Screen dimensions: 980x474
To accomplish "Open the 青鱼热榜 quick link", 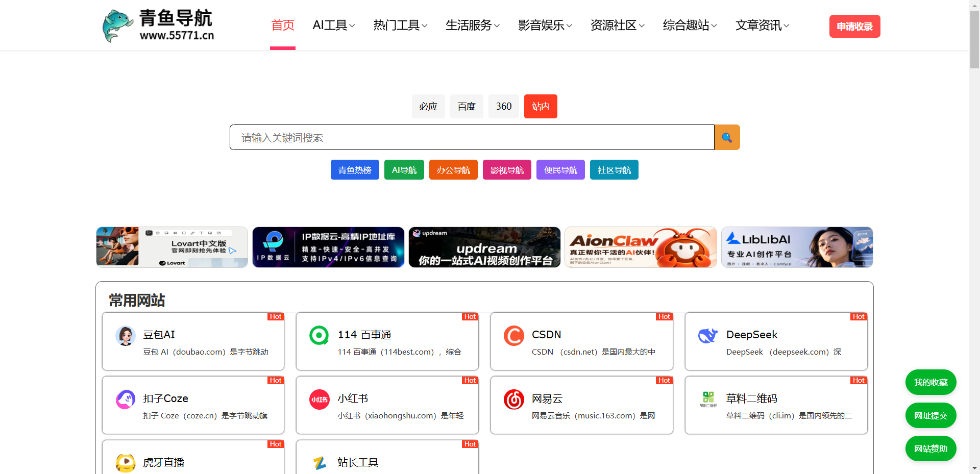I will coord(355,170).
